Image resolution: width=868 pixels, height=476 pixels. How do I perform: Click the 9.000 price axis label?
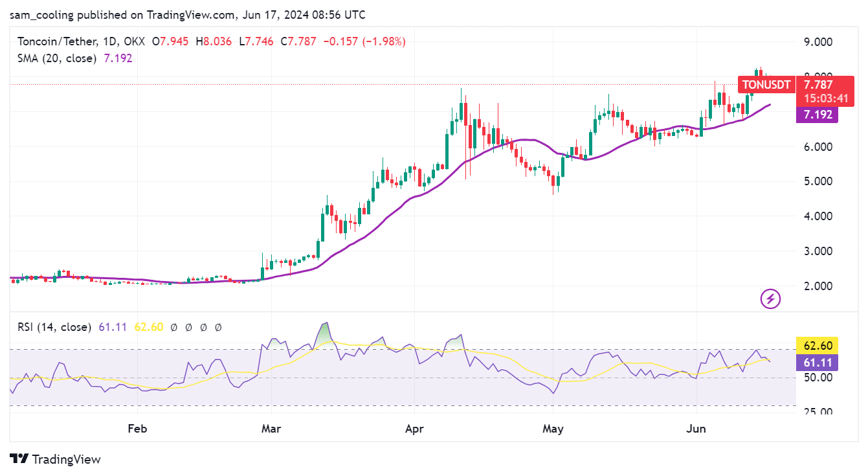pyautogui.click(x=818, y=42)
